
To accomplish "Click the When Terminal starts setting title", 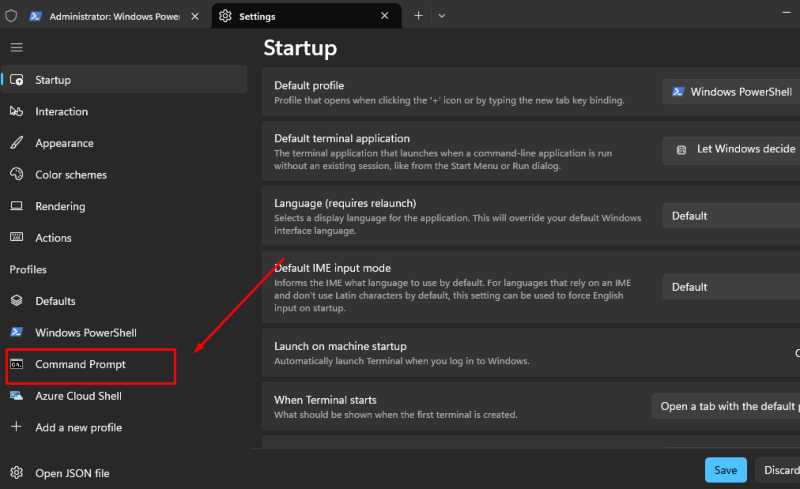I will 325,400.
